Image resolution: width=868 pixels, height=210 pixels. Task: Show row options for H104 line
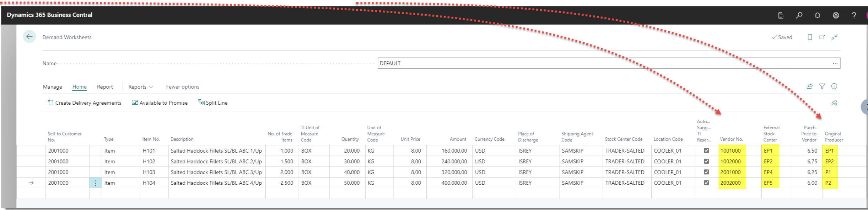click(x=95, y=183)
